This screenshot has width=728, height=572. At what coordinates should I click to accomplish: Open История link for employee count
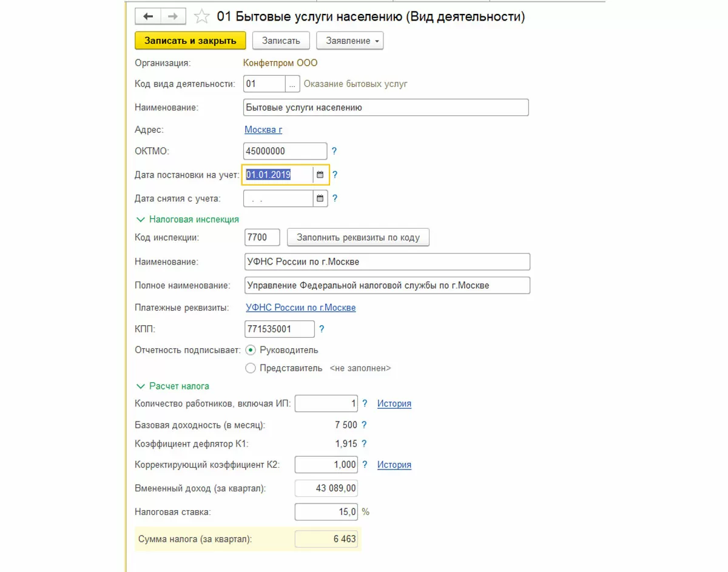(394, 403)
